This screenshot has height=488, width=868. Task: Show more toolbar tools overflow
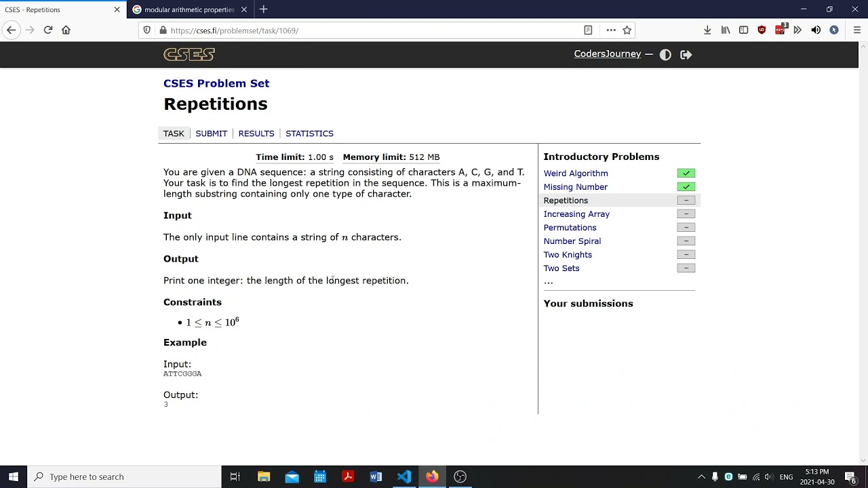(x=797, y=30)
